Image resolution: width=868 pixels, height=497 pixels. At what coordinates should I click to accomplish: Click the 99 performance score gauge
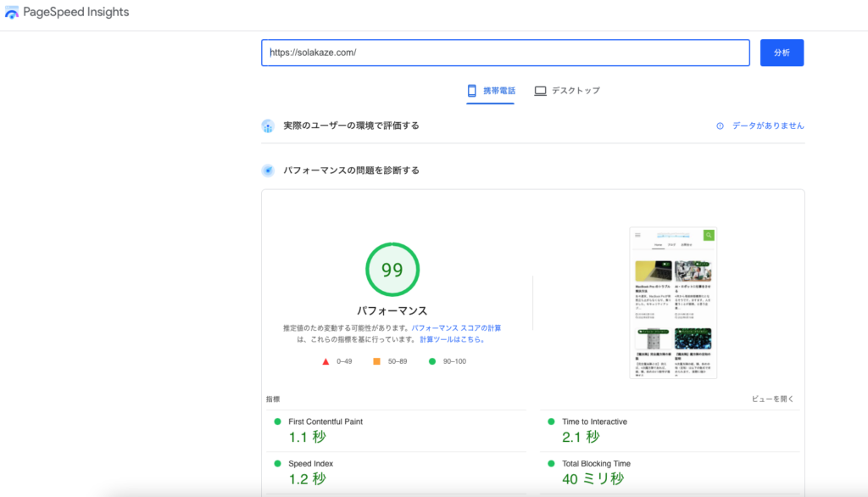pos(392,270)
